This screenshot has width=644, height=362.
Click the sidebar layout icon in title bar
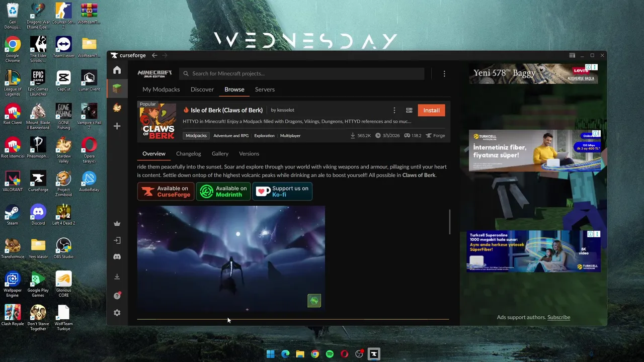(572, 55)
